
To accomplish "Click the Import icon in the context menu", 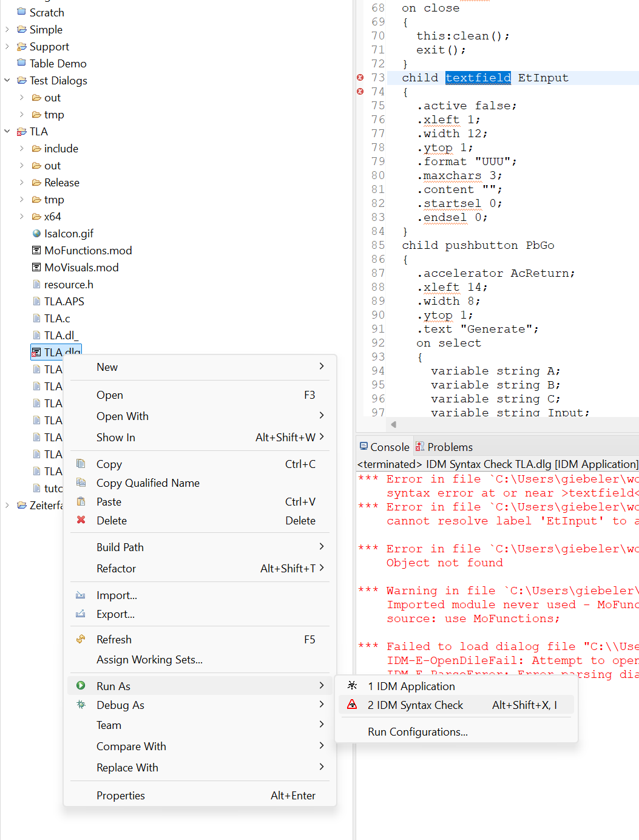I will pyautogui.click(x=81, y=595).
